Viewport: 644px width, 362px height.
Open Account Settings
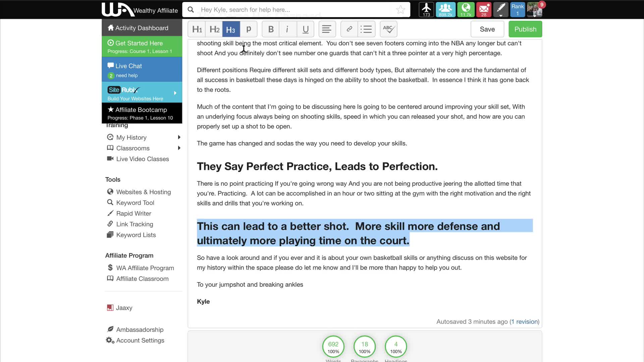[140, 340]
